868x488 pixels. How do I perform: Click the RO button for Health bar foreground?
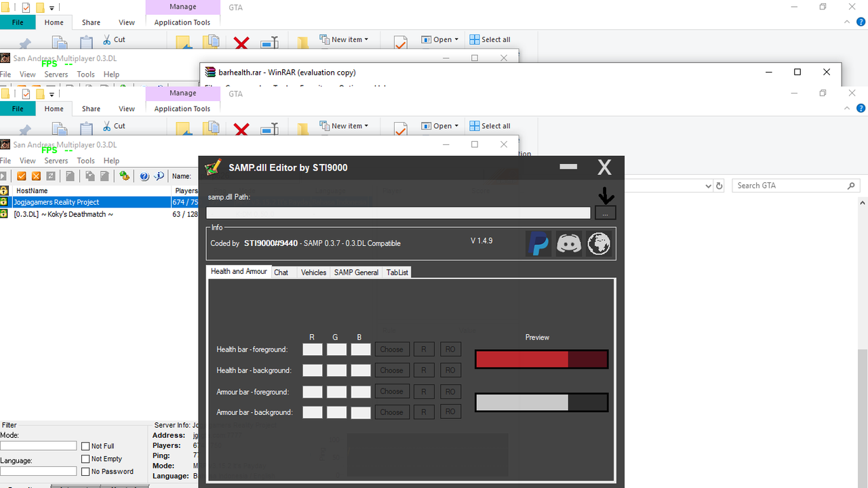coord(450,350)
